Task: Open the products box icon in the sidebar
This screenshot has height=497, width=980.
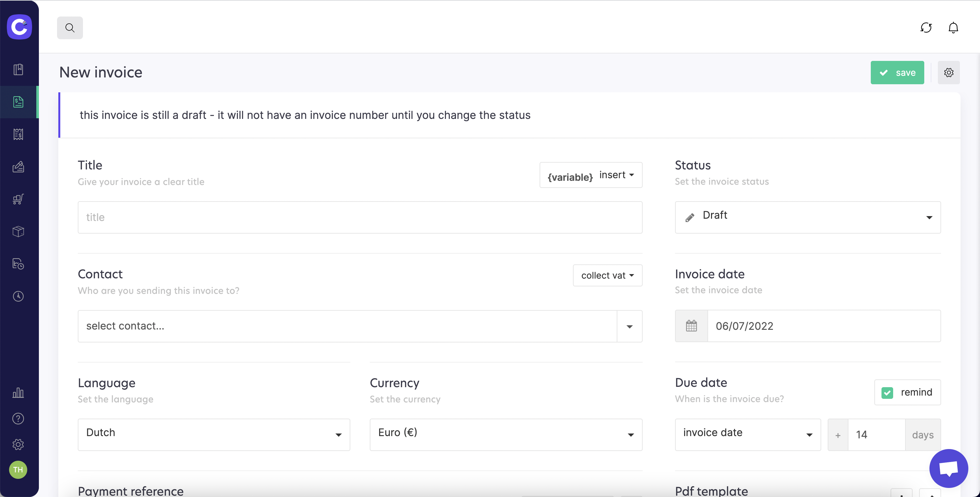Action: click(18, 232)
